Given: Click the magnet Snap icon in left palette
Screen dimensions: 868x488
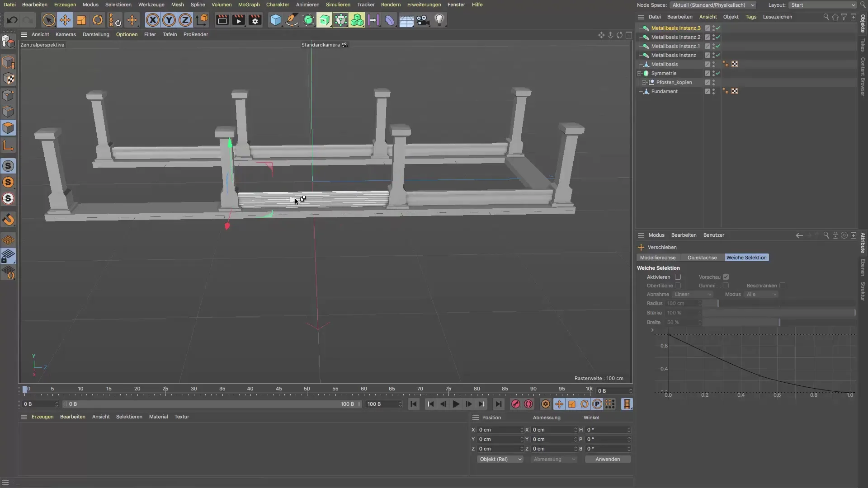Looking at the screenshot, I should point(8,220).
